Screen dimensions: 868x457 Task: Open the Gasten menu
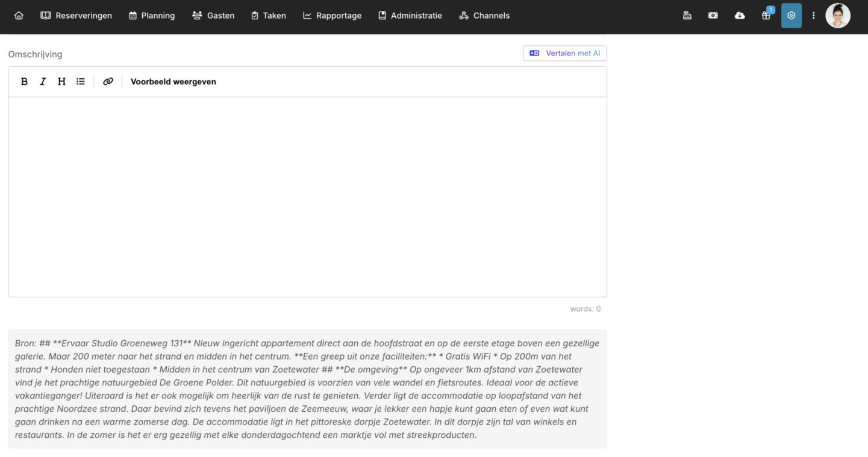213,16
